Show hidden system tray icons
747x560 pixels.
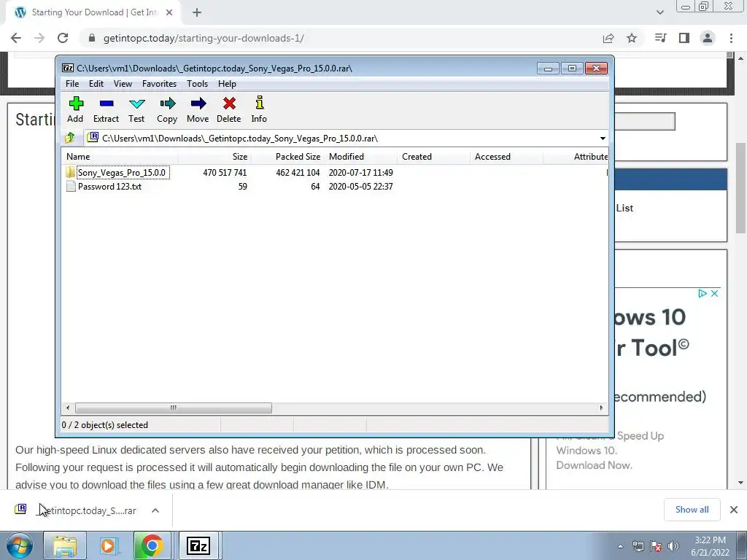pyautogui.click(x=620, y=546)
